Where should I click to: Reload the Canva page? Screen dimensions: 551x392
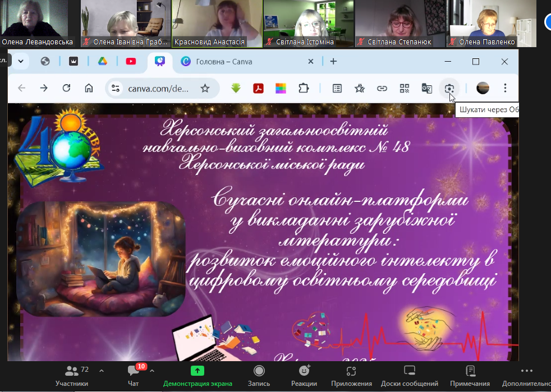point(66,88)
